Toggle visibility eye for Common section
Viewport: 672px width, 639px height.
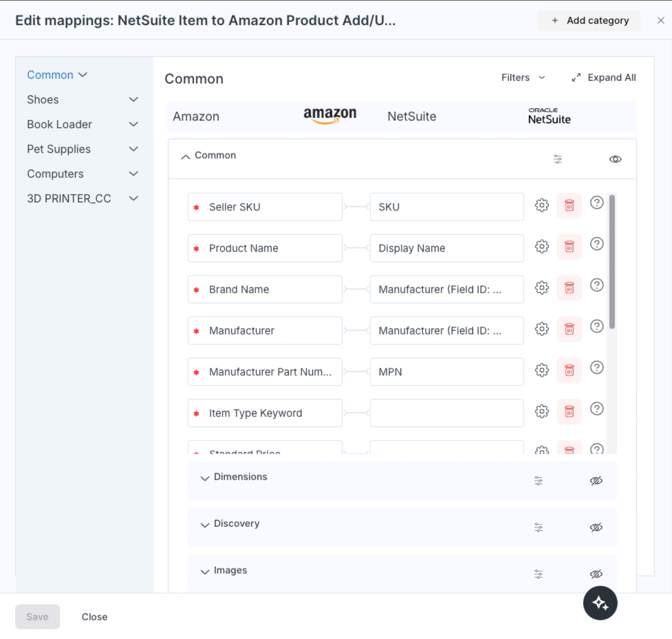point(615,159)
